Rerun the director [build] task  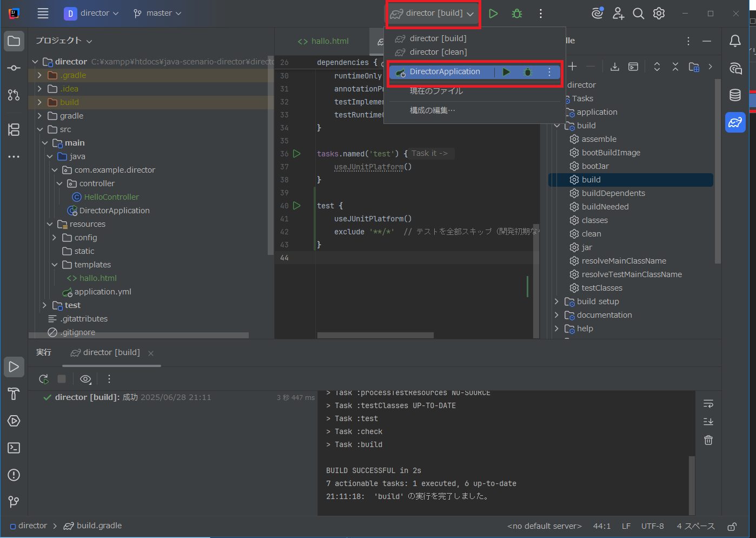(44, 379)
